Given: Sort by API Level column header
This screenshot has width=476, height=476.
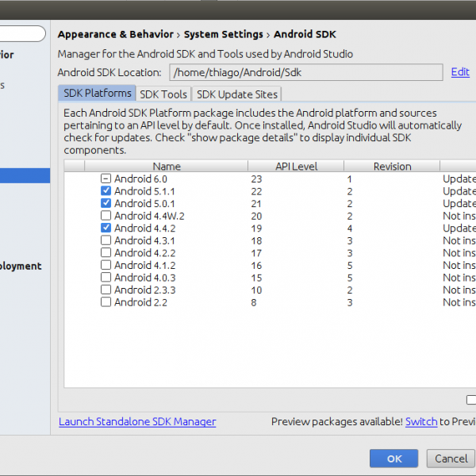Looking at the screenshot, I should 296,167.
